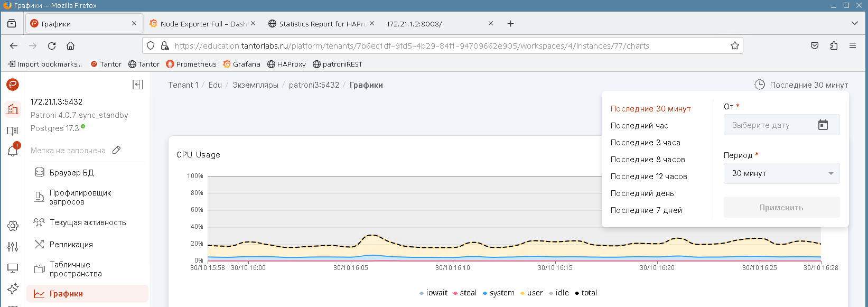
Task: Click the От date input field
Action: [771, 125]
